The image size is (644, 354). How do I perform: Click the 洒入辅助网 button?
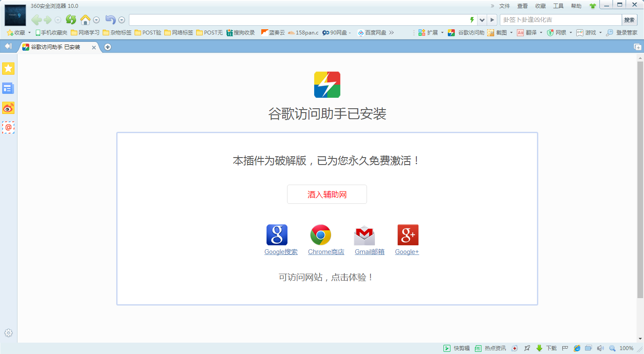(x=327, y=194)
